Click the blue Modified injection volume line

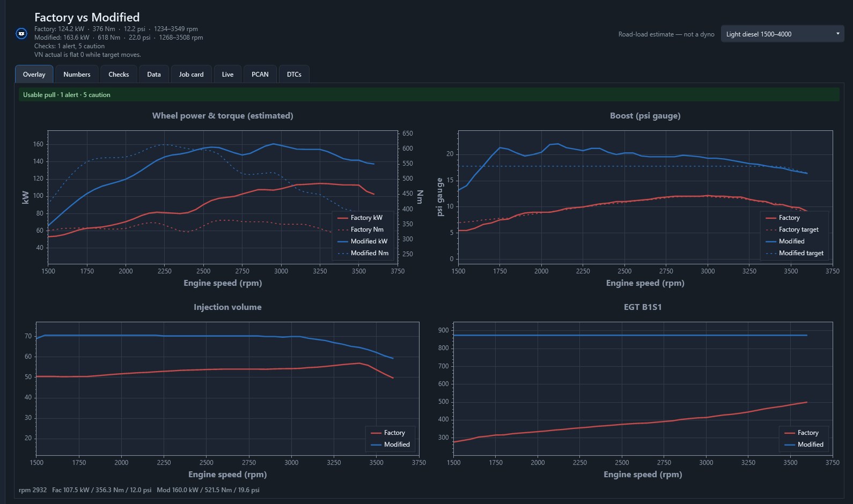[x=215, y=336]
